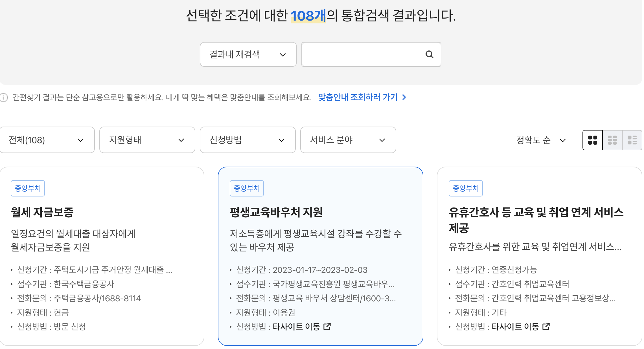Open the 지원형태 filter dropdown
This screenshot has width=644, height=349.
pyautogui.click(x=147, y=140)
